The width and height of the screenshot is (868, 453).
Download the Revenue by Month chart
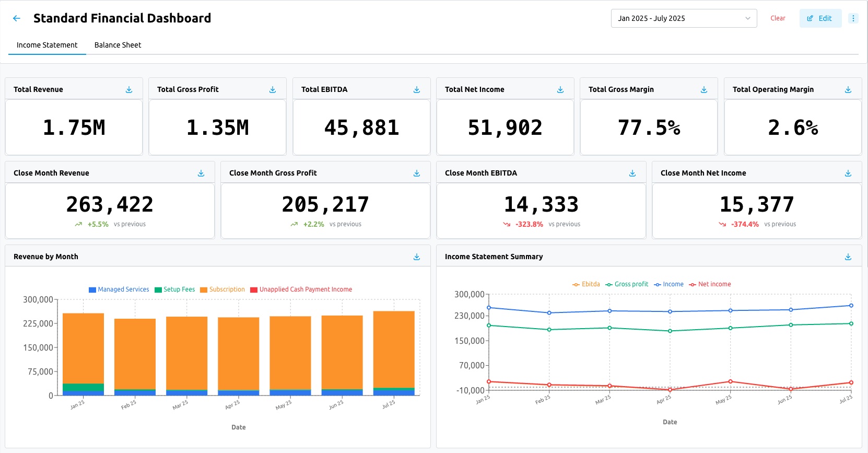pyautogui.click(x=417, y=257)
